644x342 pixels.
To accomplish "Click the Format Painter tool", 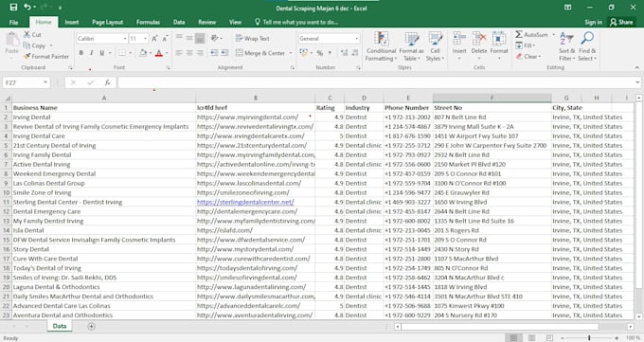I will point(46,56).
